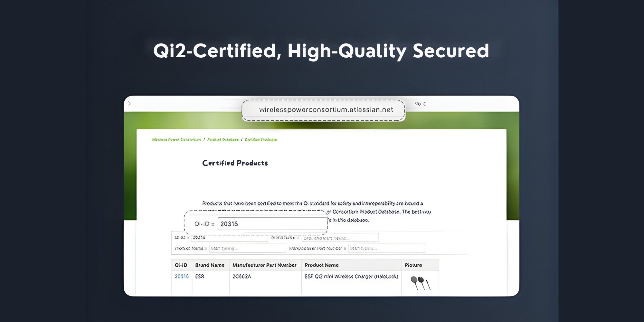644x322 pixels.
Task: Click the small icon beside Product Name filter label
Action: click(x=206, y=249)
